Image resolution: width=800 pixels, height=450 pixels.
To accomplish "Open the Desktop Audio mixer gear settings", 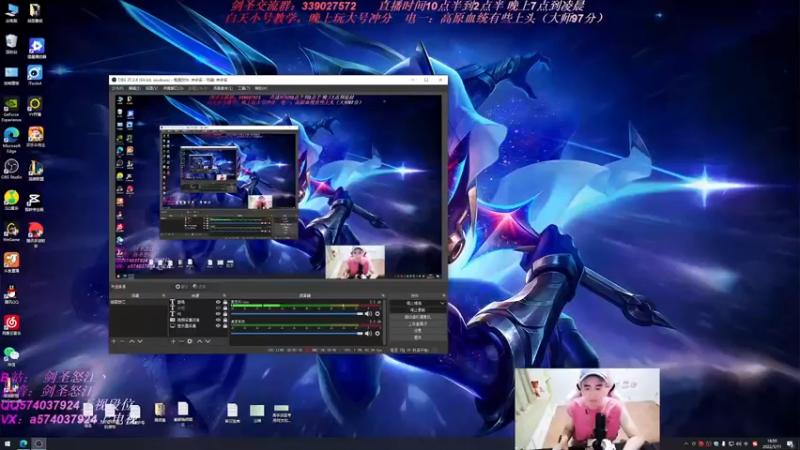I will coord(378,334).
